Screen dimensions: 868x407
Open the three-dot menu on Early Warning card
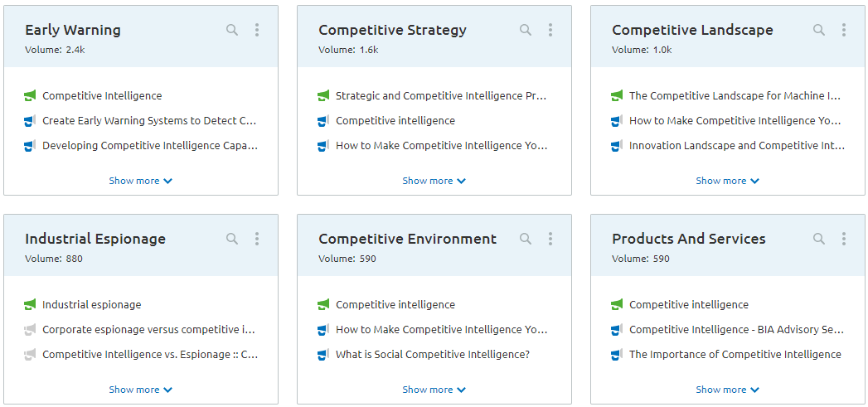[x=257, y=30]
